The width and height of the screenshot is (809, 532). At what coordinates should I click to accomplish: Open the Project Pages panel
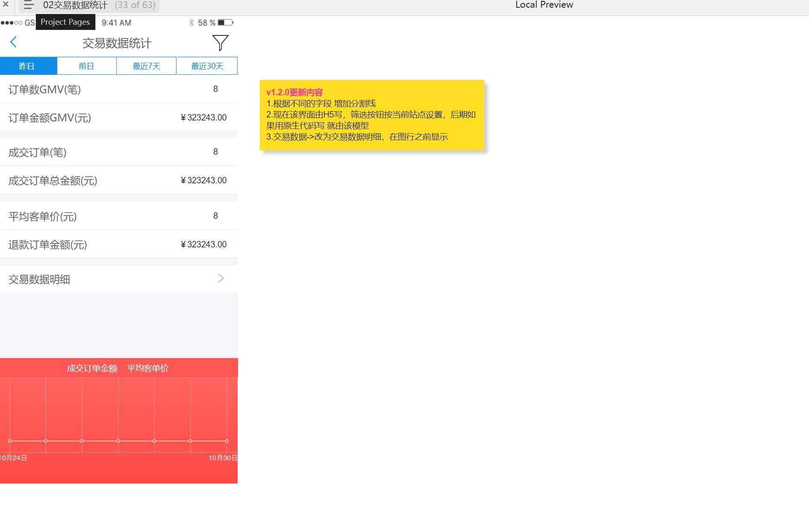click(65, 22)
